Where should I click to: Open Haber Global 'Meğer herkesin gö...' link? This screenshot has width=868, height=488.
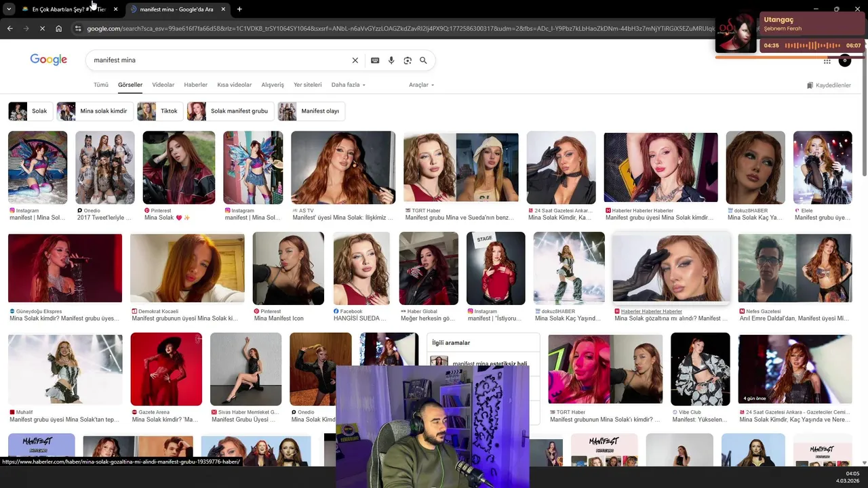tap(428, 318)
